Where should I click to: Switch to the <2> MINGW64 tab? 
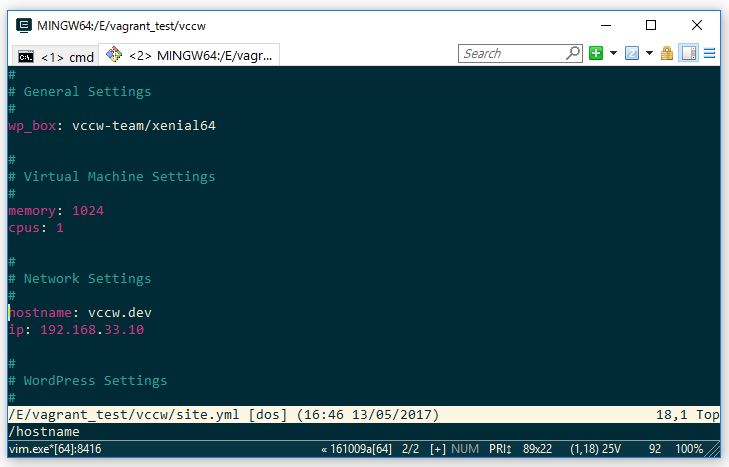coord(189,55)
